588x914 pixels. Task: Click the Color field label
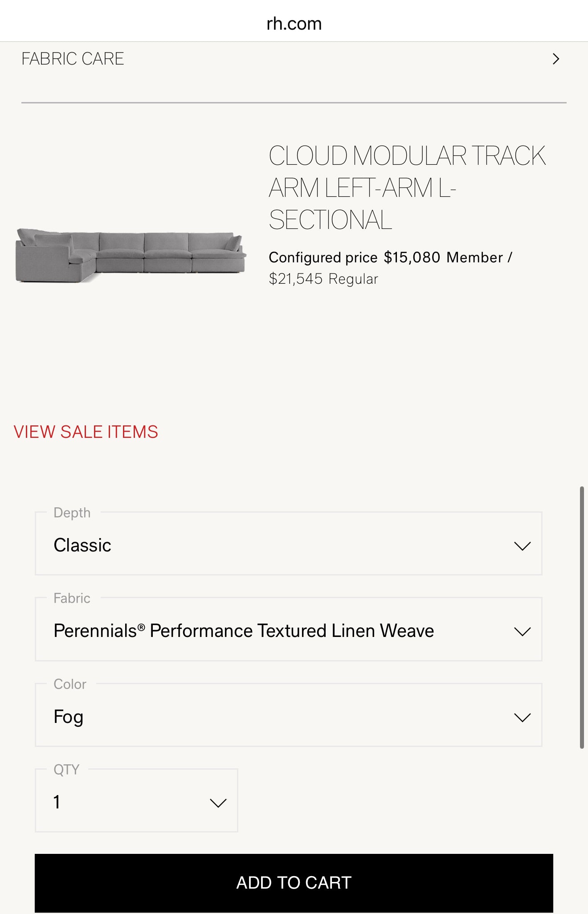pyautogui.click(x=69, y=684)
